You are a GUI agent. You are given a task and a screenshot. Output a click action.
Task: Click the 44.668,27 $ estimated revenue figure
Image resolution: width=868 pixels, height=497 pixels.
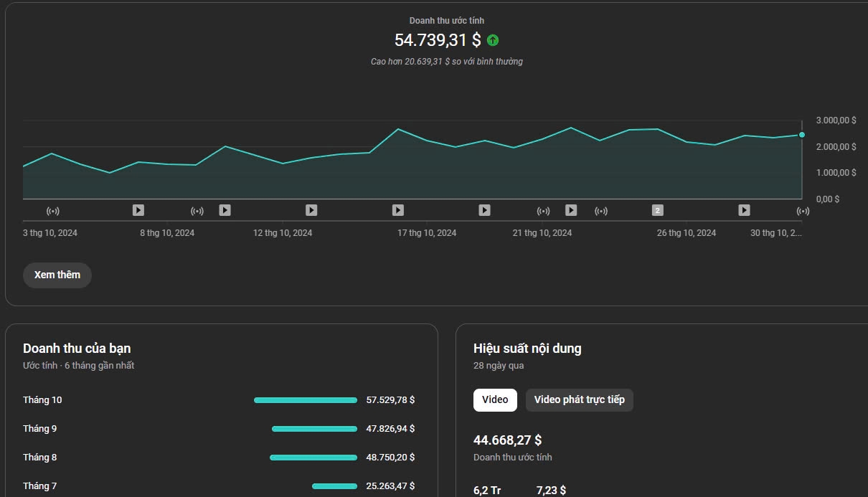click(x=507, y=440)
